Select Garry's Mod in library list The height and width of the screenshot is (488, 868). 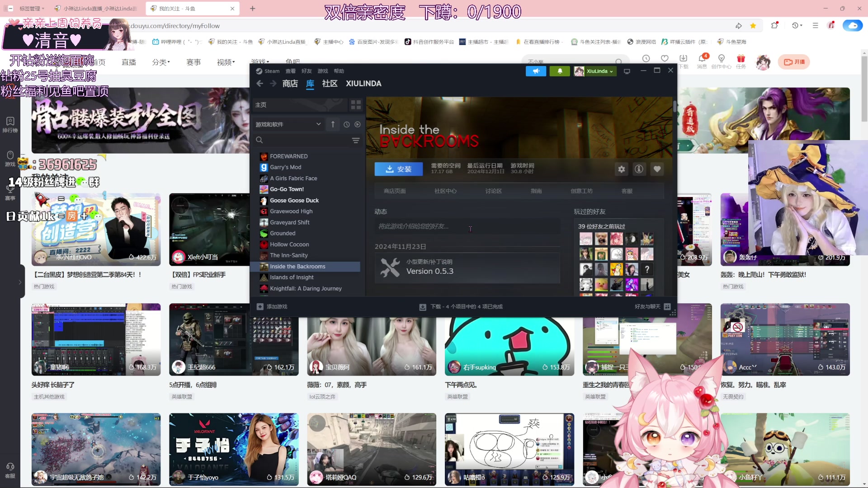coord(286,167)
